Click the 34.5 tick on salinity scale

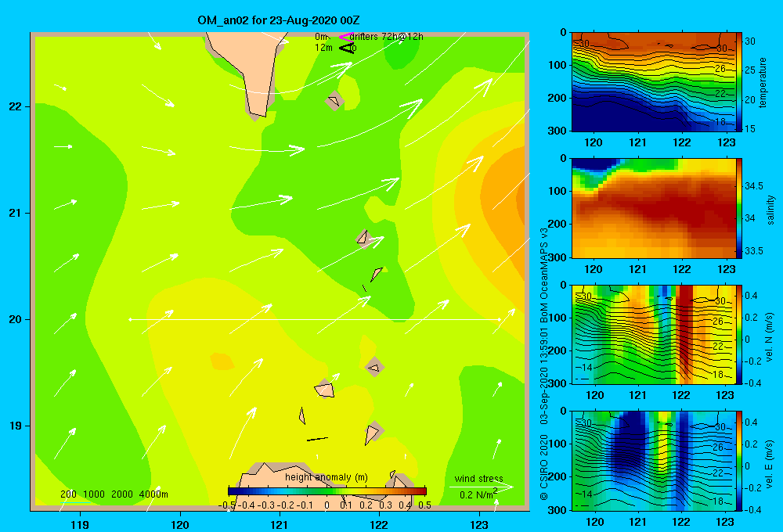point(753,185)
